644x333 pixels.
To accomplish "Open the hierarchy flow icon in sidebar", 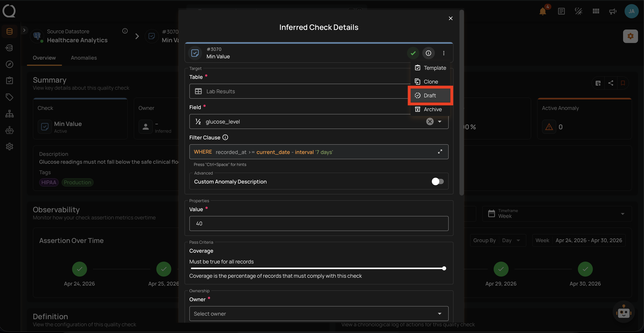I will 10,114.
